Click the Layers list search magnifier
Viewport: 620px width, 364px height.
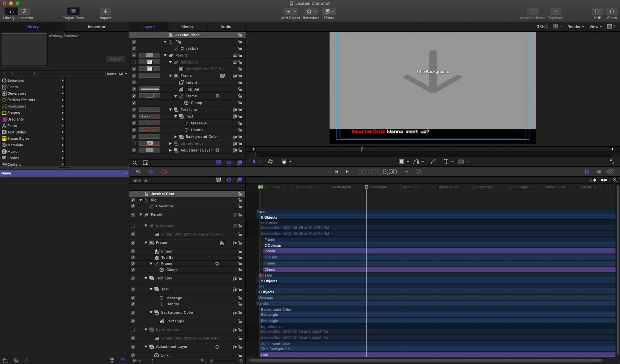pos(135,163)
